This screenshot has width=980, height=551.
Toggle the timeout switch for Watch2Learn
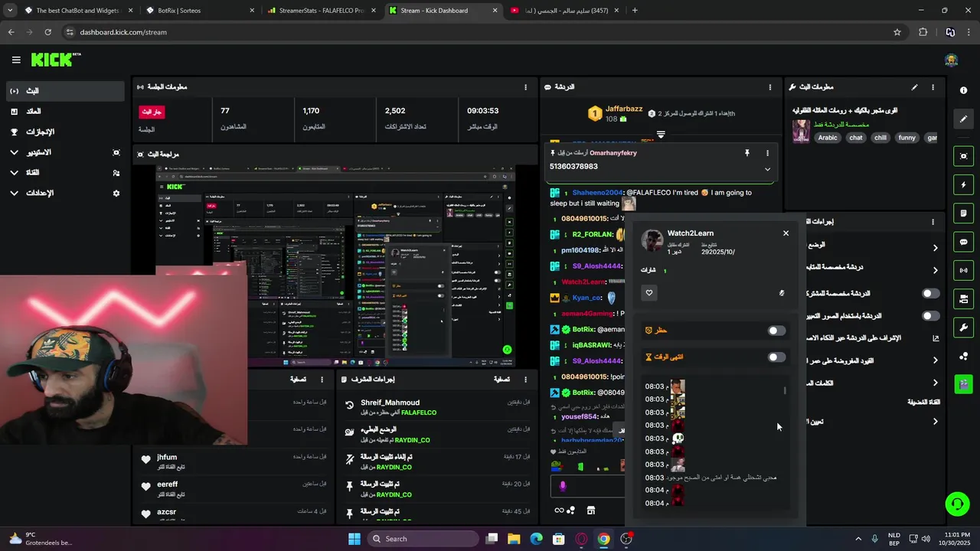[776, 357]
